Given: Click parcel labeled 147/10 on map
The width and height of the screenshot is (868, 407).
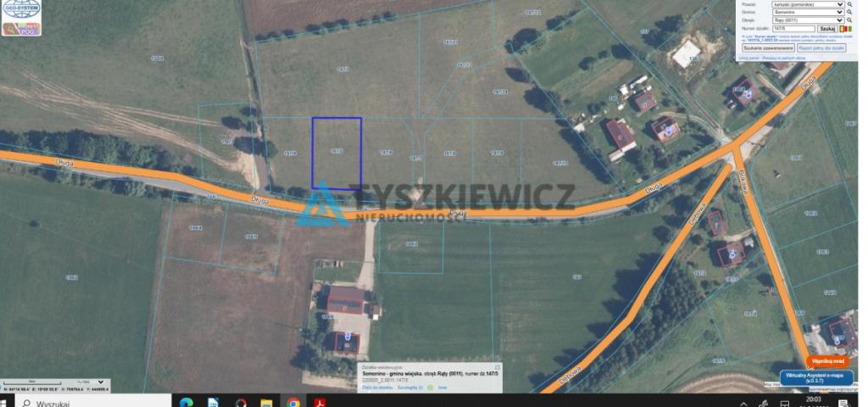Looking at the screenshot, I should click(560, 164).
